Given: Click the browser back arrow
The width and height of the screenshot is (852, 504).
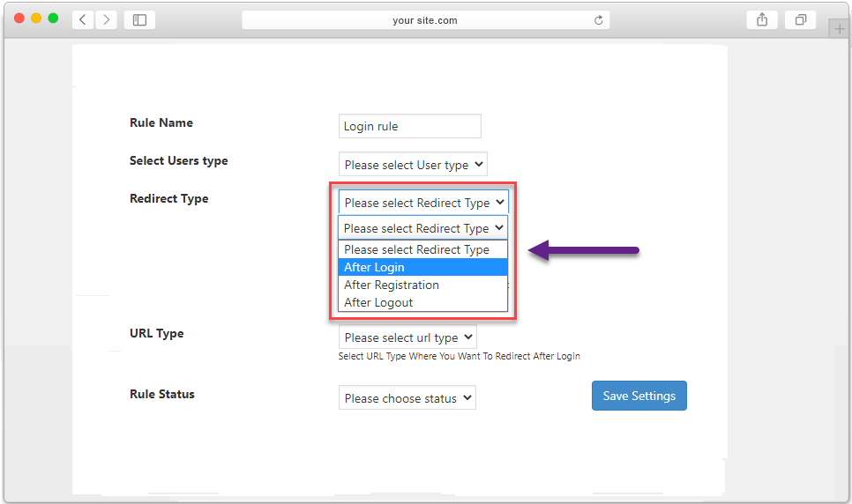Looking at the screenshot, I should click(x=83, y=20).
